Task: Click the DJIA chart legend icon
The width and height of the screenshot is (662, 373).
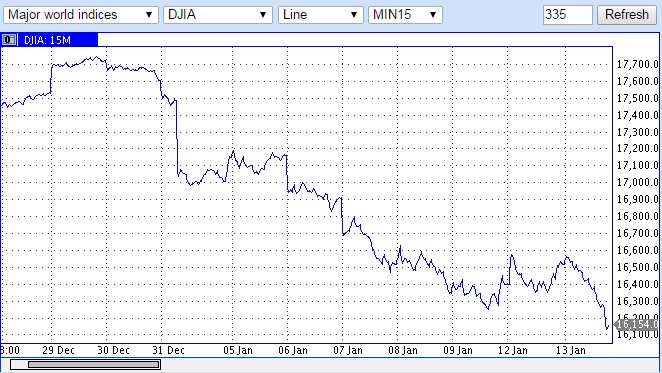Action: click(x=9, y=40)
